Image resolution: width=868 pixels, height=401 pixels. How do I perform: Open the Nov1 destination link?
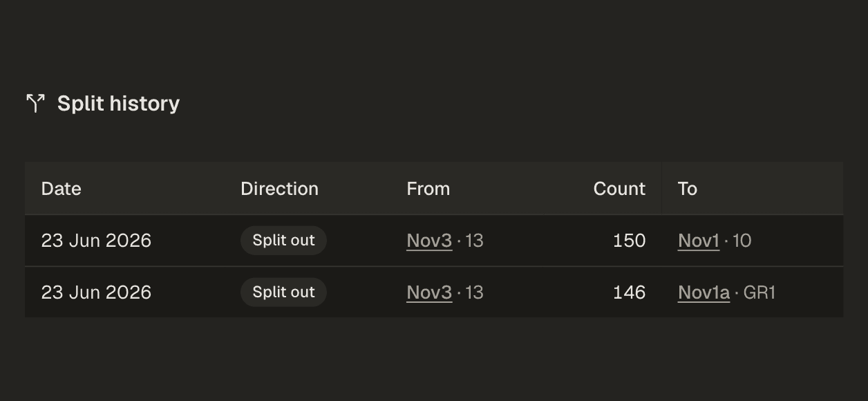(699, 241)
